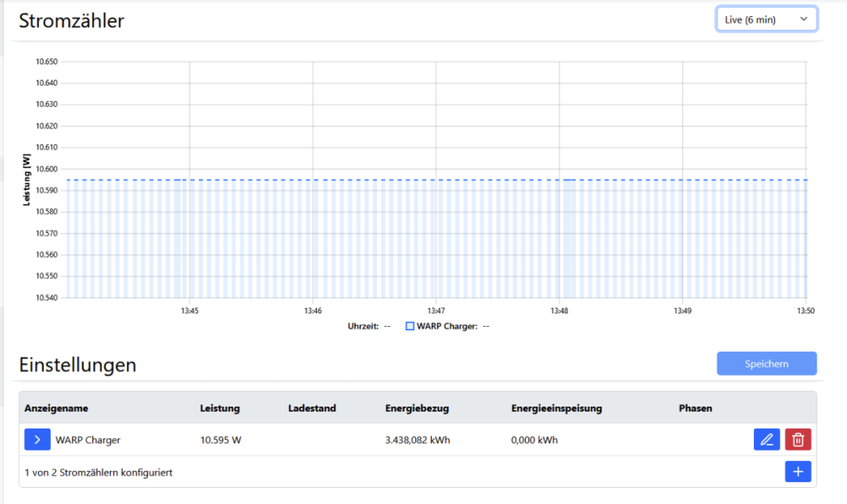Click the Uhrzeit label under the chart
Screen dimensions: 847x504
(x=363, y=326)
